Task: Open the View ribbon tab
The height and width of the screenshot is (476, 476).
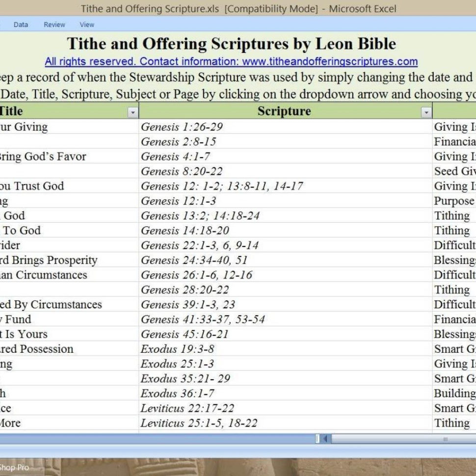Action: pos(87,24)
